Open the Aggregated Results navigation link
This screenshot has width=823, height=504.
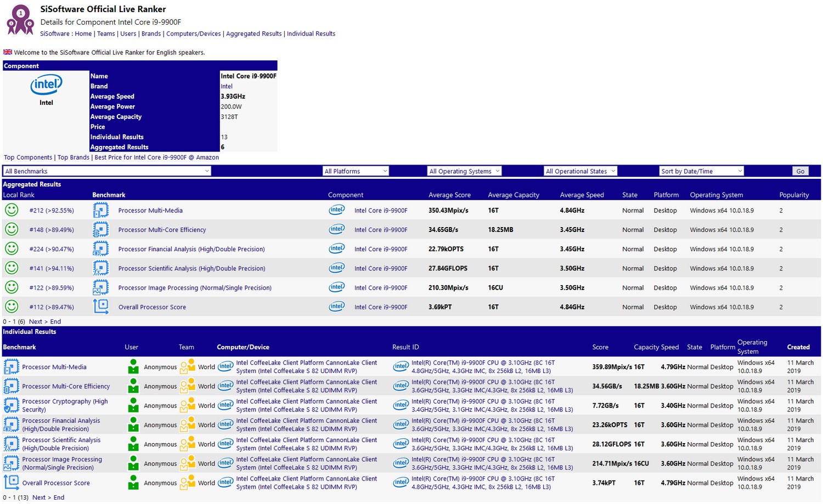(x=254, y=33)
